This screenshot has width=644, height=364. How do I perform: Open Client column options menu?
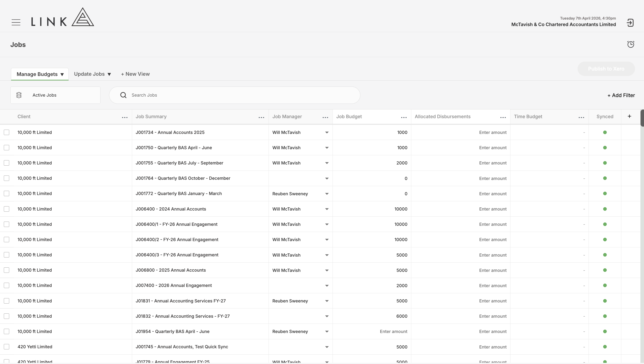(x=125, y=118)
